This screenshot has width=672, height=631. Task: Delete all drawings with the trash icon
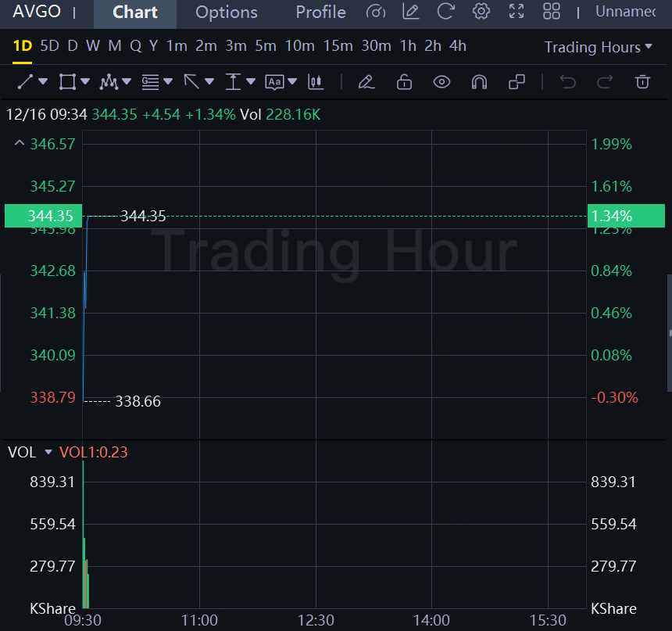tap(642, 81)
